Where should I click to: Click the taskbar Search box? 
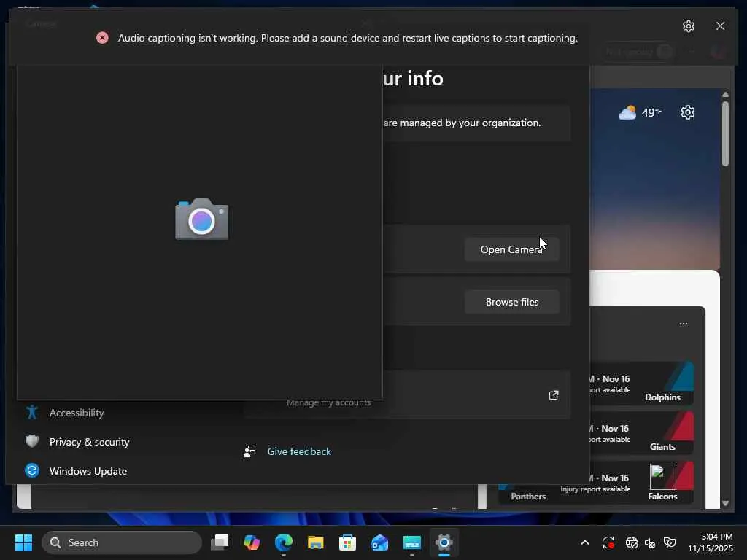point(122,542)
